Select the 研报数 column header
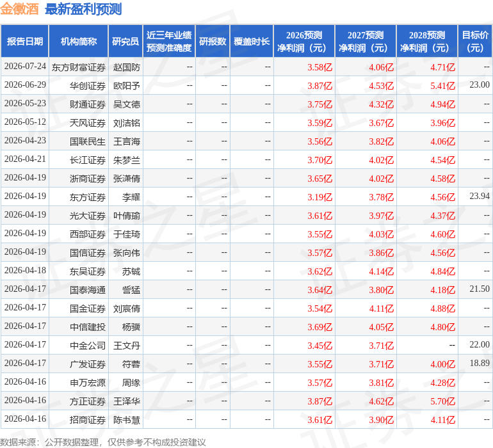The width and height of the screenshot is (493, 448). [213, 41]
